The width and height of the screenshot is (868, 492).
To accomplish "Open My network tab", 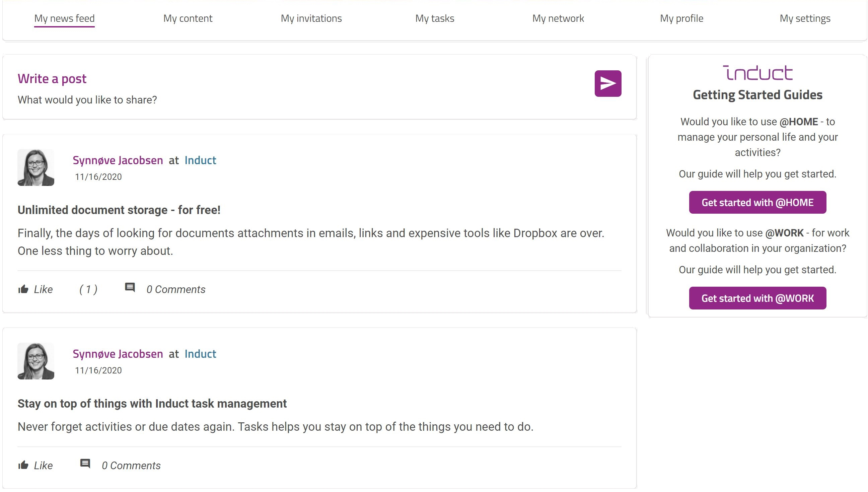I will point(558,18).
